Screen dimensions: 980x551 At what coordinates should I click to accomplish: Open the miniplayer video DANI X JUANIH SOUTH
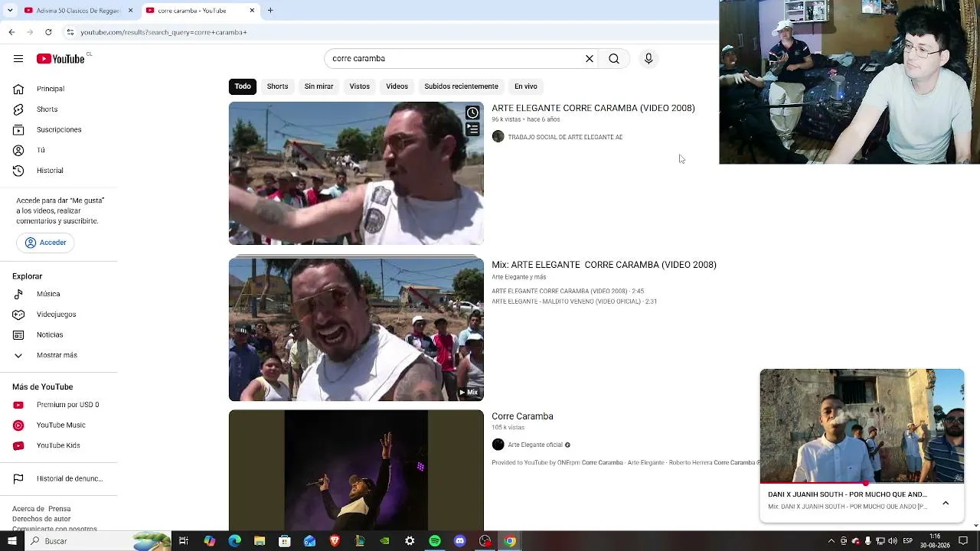coord(862,426)
